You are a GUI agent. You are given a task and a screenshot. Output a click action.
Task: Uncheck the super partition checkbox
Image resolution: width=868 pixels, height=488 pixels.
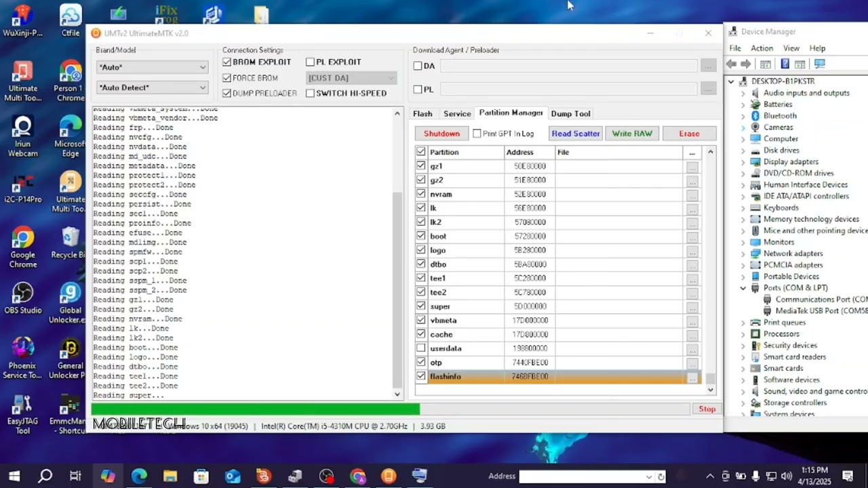421,306
